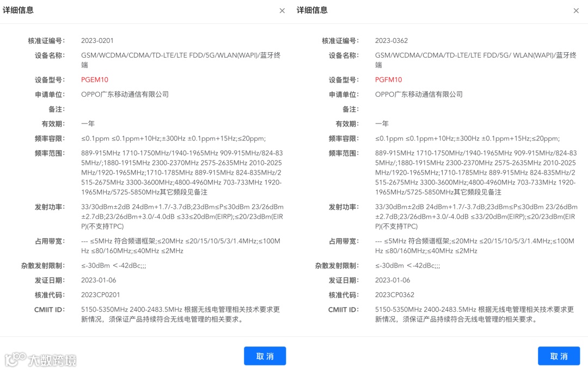Click 取消 button in left dialog
This screenshot has height=371, width=588.
click(x=265, y=356)
